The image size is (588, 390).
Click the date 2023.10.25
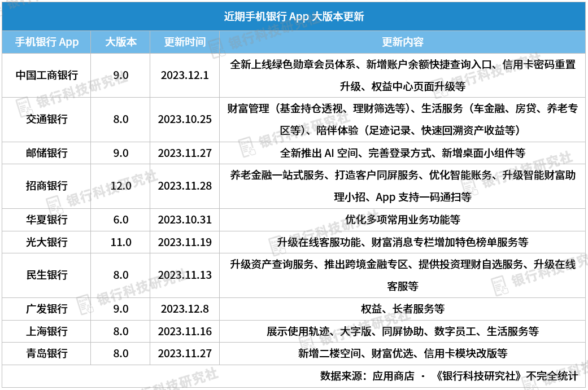pos(185,120)
